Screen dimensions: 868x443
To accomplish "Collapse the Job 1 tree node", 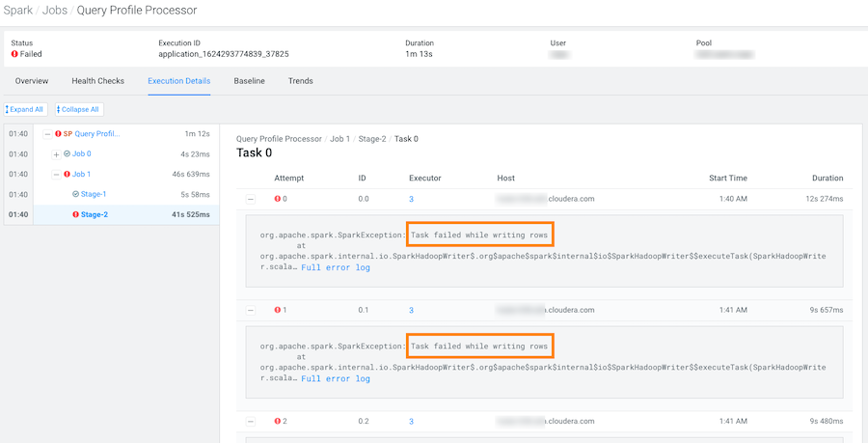I will (x=56, y=175).
